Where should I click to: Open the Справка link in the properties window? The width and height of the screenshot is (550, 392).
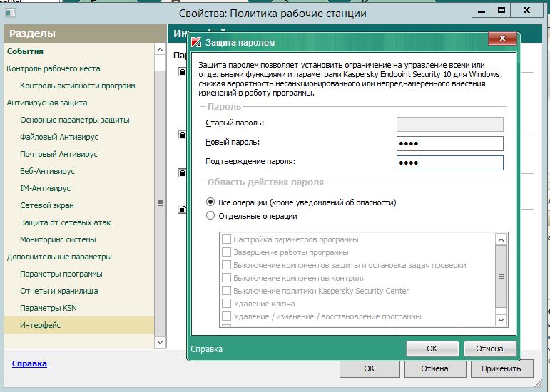click(29, 363)
